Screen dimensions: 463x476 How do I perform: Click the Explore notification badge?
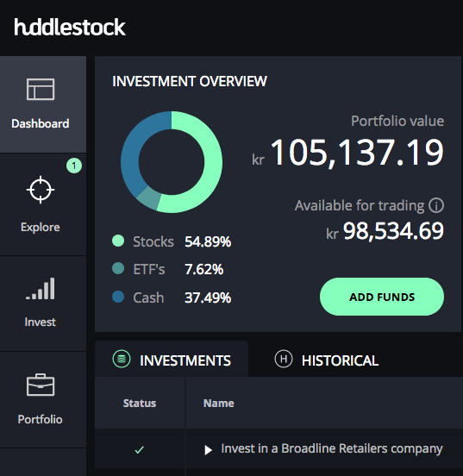pyautogui.click(x=74, y=166)
